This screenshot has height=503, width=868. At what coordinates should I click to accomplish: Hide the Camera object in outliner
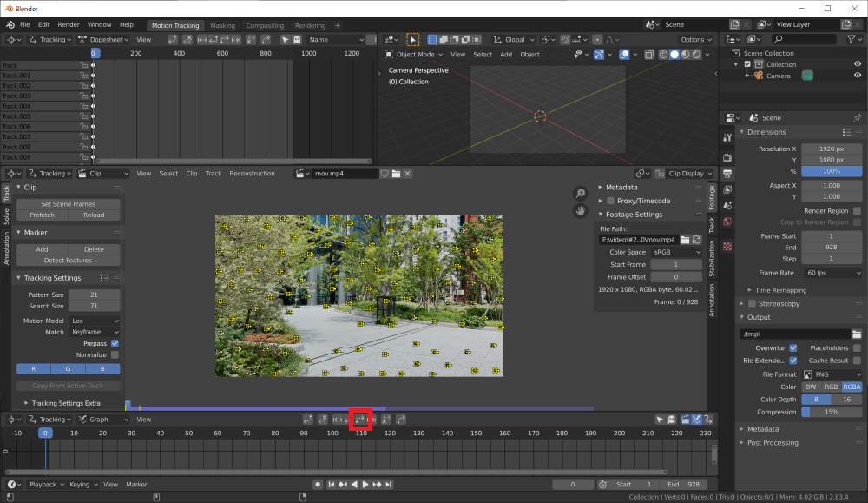[858, 76]
